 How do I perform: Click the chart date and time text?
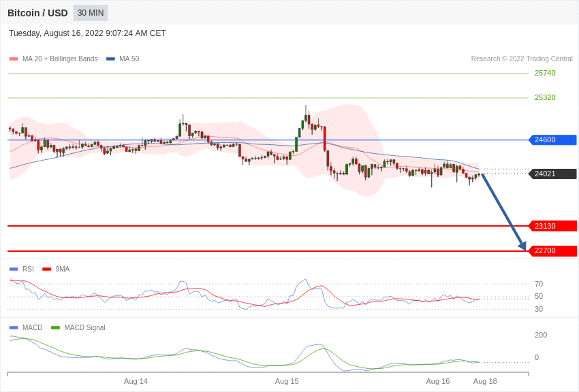(87, 33)
